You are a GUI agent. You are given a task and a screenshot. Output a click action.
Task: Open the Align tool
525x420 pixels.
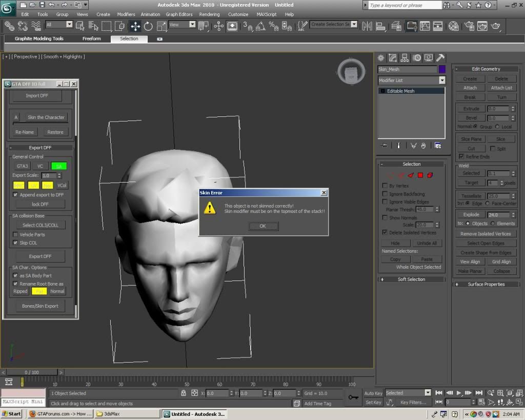(x=380, y=26)
